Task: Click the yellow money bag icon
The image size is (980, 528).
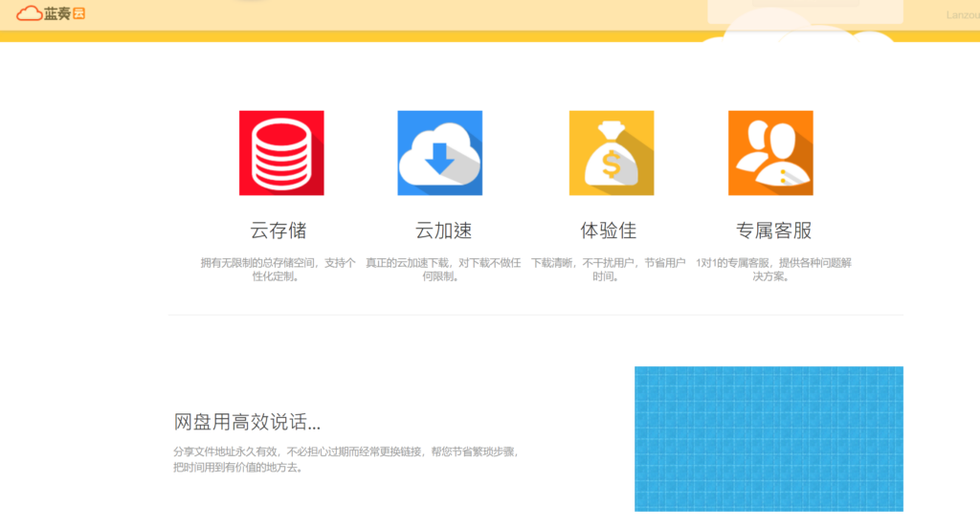Action: click(x=611, y=153)
